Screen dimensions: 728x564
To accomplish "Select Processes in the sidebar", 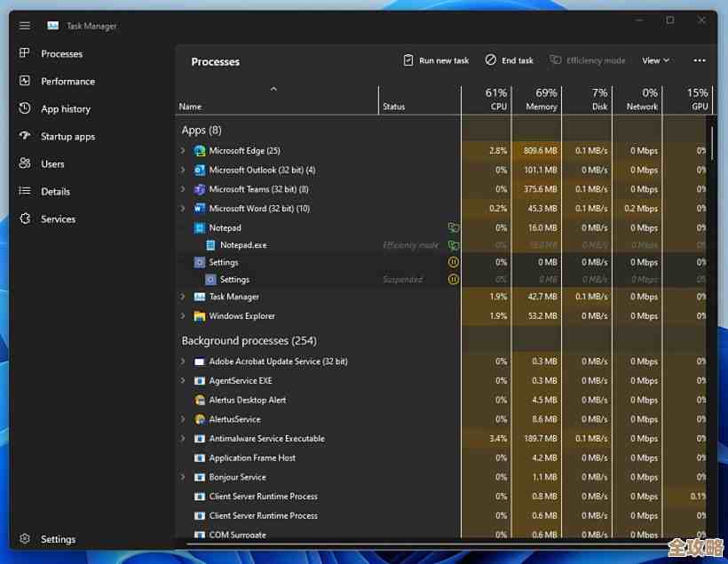I will point(61,53).
